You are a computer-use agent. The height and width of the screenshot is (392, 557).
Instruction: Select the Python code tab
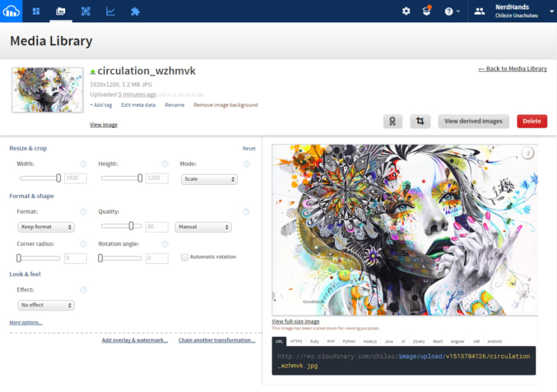coord(349,341)
